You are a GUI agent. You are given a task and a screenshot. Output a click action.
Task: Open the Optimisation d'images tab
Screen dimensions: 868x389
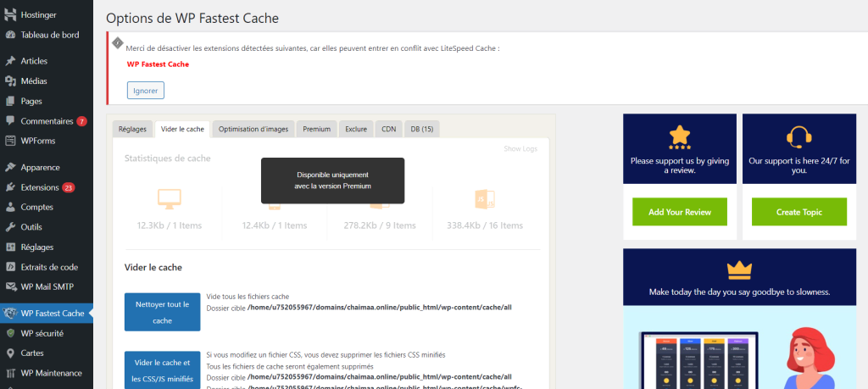(x=253, y=129)
